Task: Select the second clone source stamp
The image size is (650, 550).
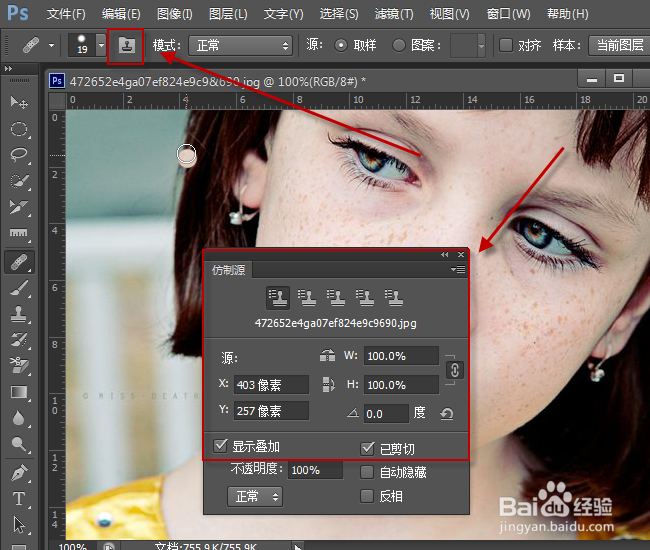Action: pos(307,298)
